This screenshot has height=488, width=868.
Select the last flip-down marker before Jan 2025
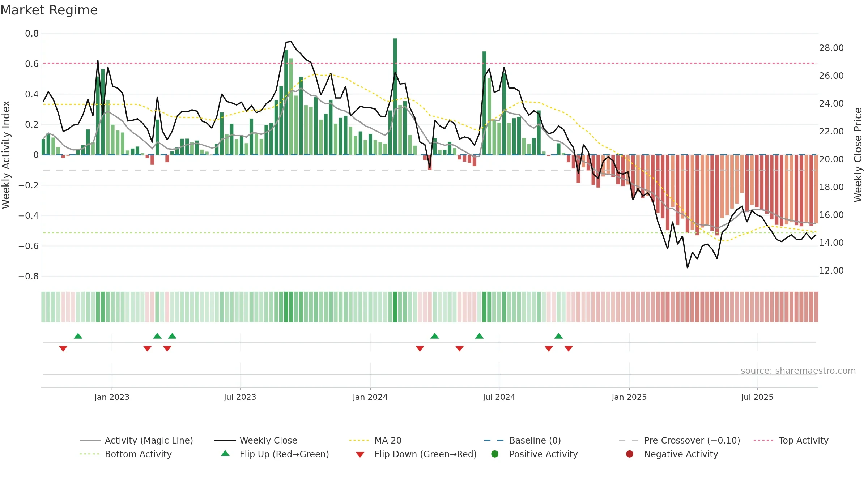569,348
